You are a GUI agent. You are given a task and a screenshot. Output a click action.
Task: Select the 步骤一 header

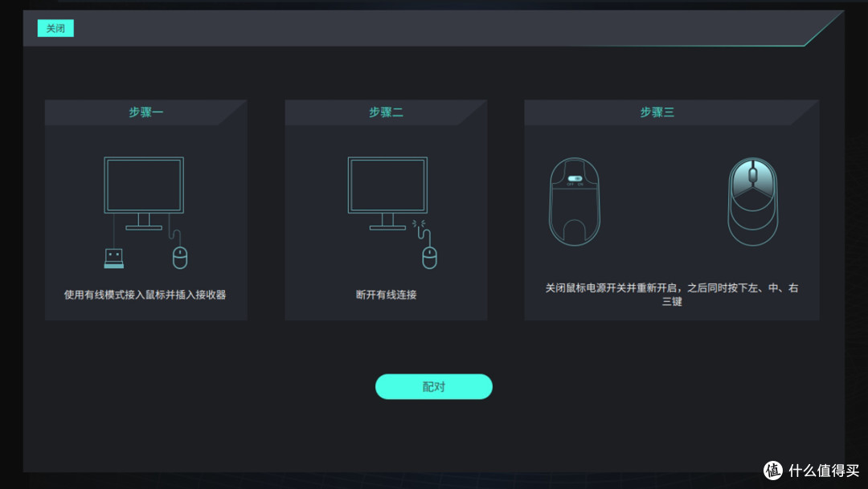pos(146,112)
